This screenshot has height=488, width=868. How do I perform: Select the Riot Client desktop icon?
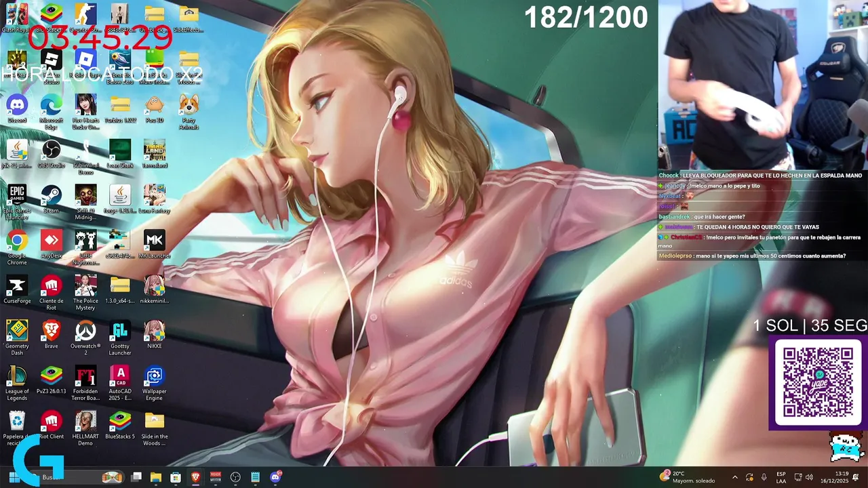click(51, 425)
